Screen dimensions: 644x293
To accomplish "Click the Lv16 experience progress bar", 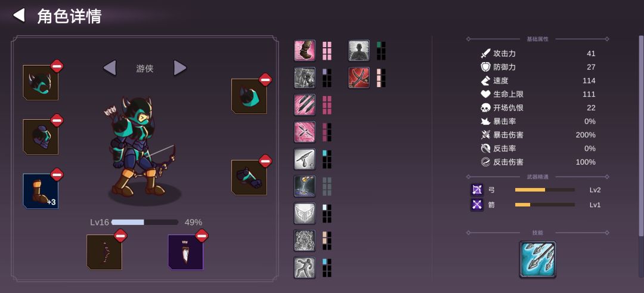I will point(145,223).
